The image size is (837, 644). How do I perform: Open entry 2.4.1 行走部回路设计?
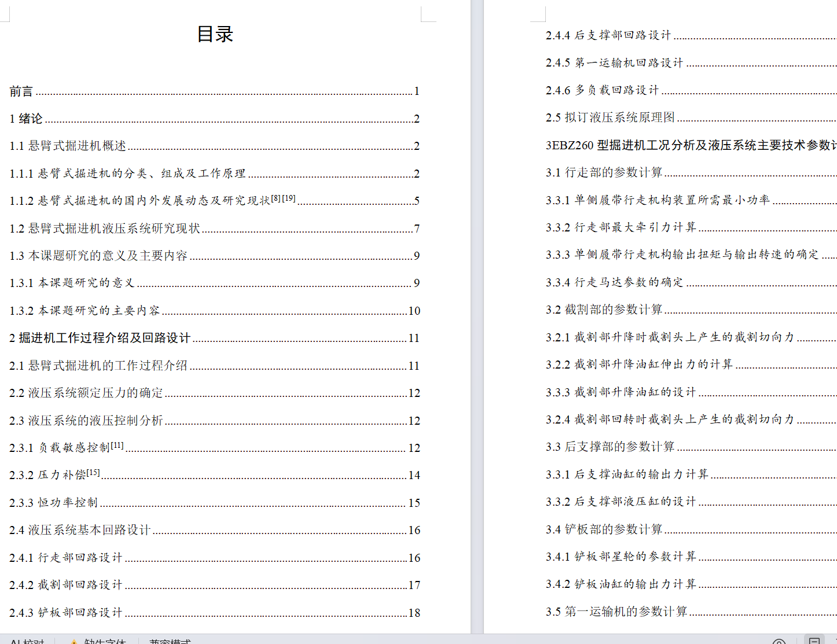pyautogui.click(x=214, y=558)
